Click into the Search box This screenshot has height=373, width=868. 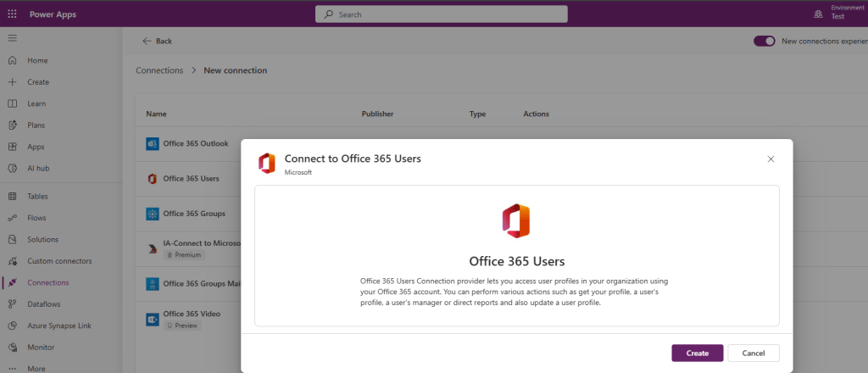click(441, 14)
